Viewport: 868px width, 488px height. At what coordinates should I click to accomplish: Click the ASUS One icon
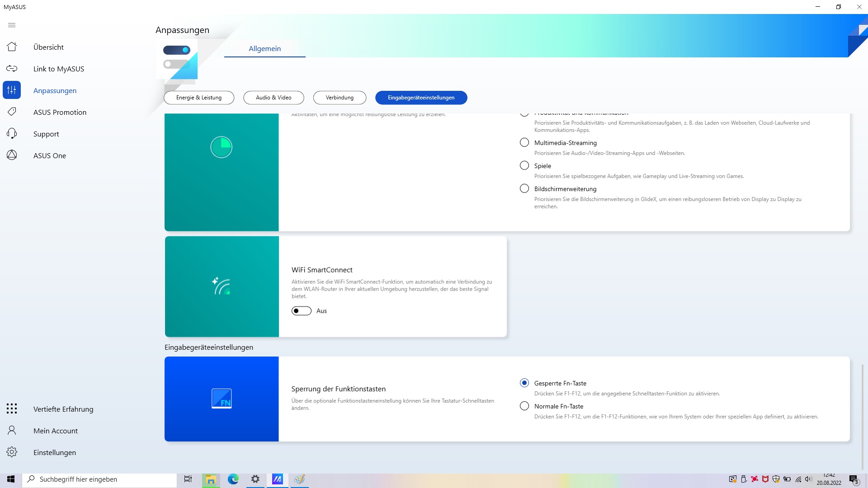click(12, 155)
